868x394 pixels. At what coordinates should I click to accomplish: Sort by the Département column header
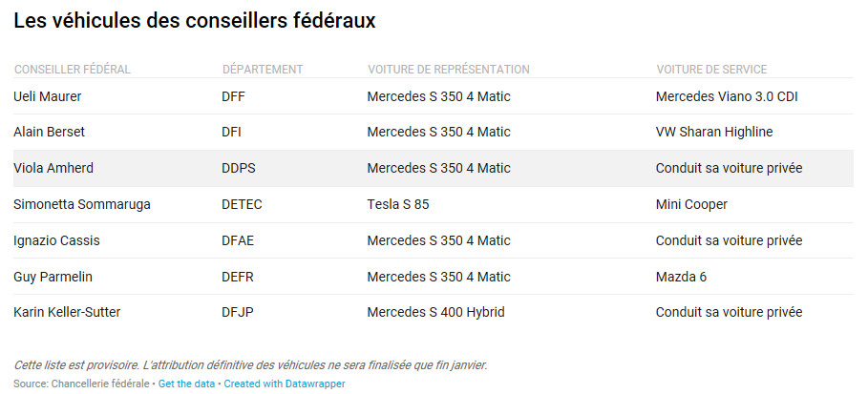point(263,70)
